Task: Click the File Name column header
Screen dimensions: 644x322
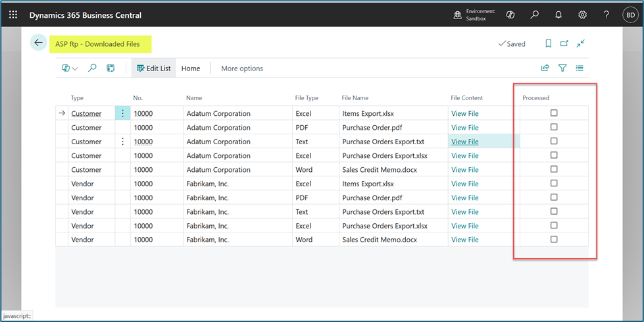Action: [355, 98]
